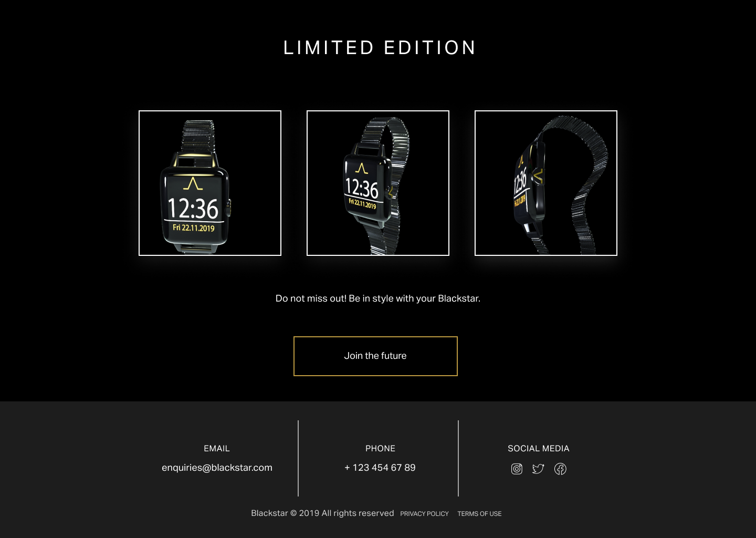Click the Blackstar © 2019 copyright text
This screenshot has width=756, height=538.
[322, 513]
